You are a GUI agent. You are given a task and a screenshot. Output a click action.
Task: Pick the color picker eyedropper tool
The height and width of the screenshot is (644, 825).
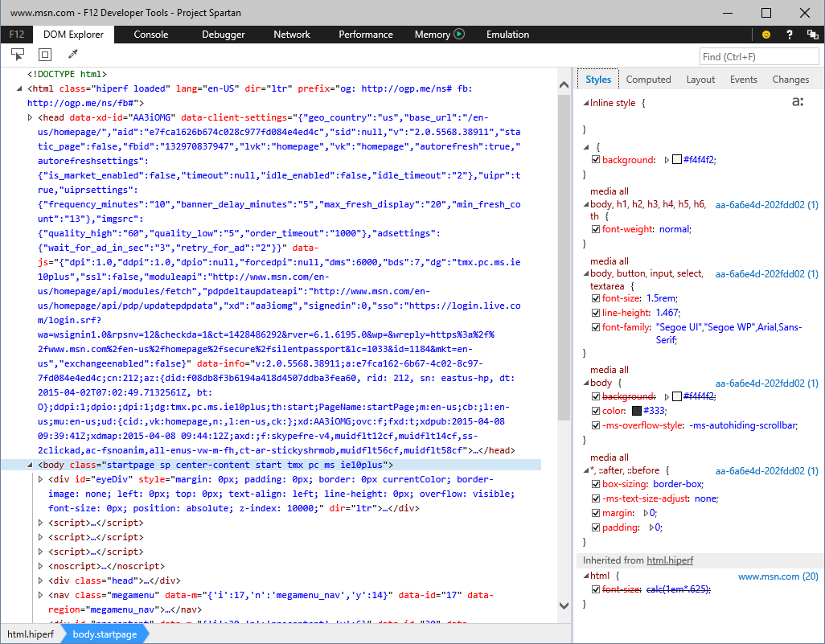click(72, 55)
